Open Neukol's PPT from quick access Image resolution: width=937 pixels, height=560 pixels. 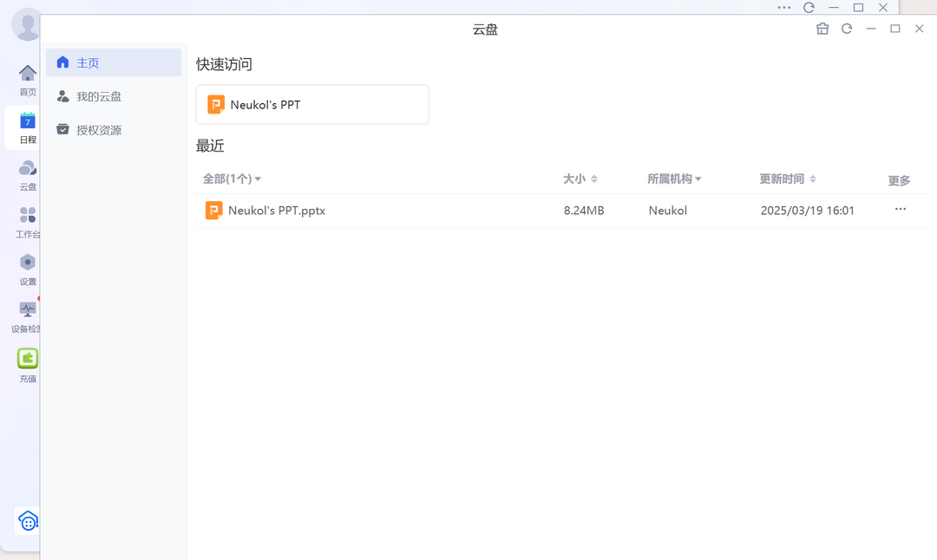[x=312, y=104]
